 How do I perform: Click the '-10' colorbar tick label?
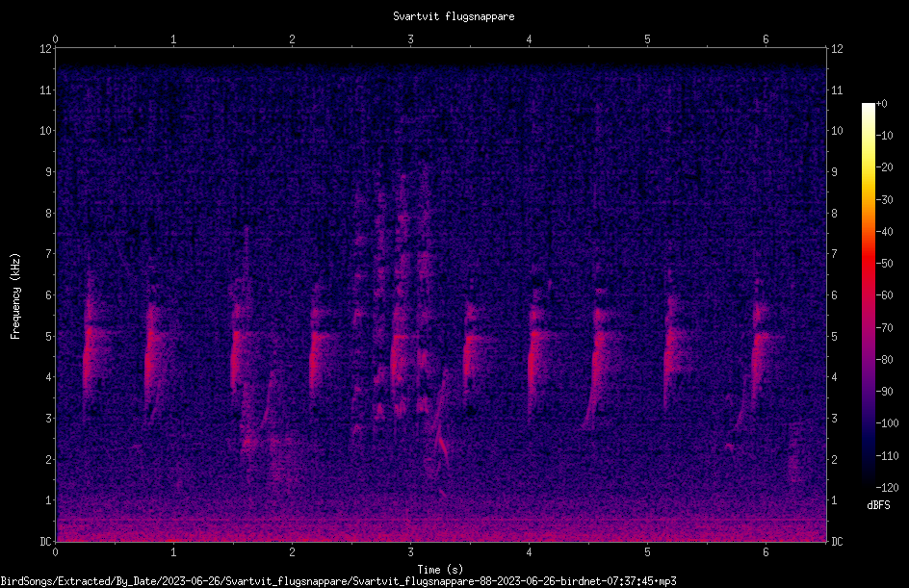point(884,136)
